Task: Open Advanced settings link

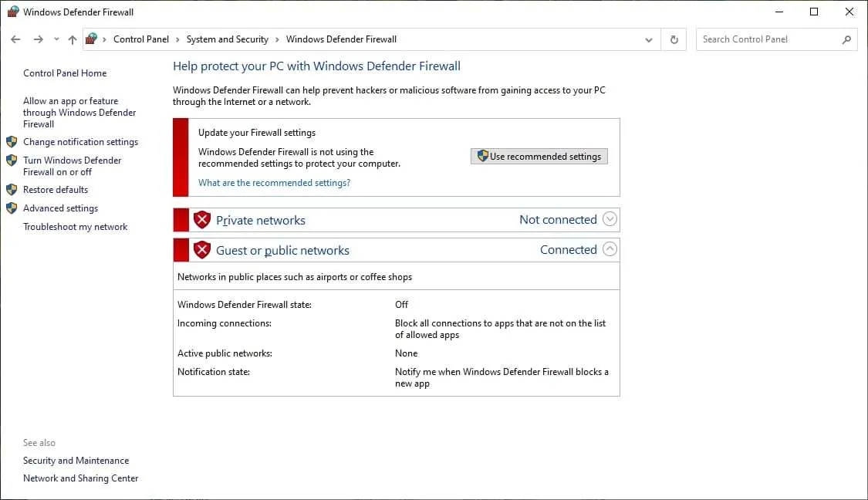Action: coord(60,208)
